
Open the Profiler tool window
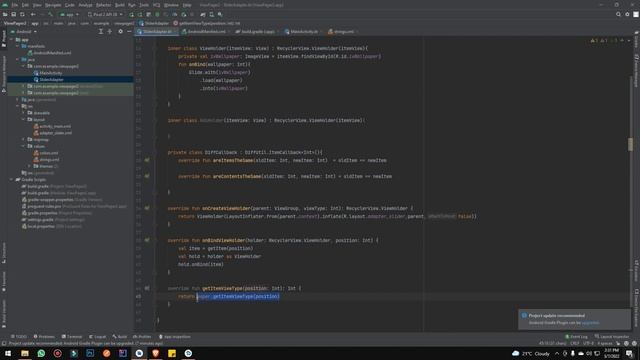tap(142, 337)
